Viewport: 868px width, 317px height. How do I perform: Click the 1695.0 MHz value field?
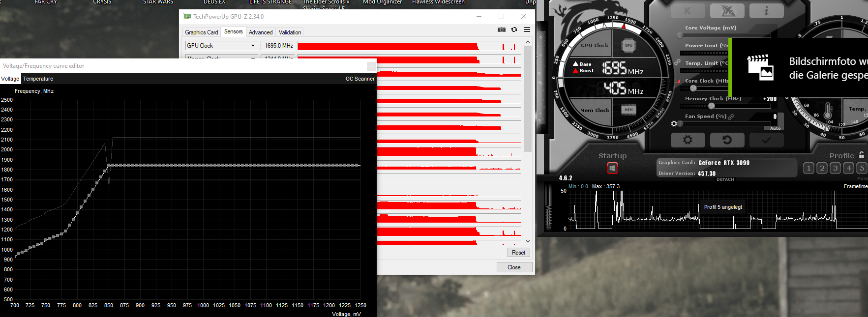(x=278, y=46)
